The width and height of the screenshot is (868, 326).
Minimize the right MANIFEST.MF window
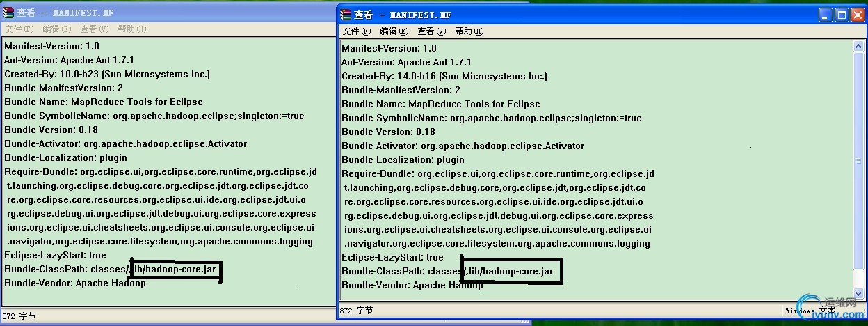826,15
